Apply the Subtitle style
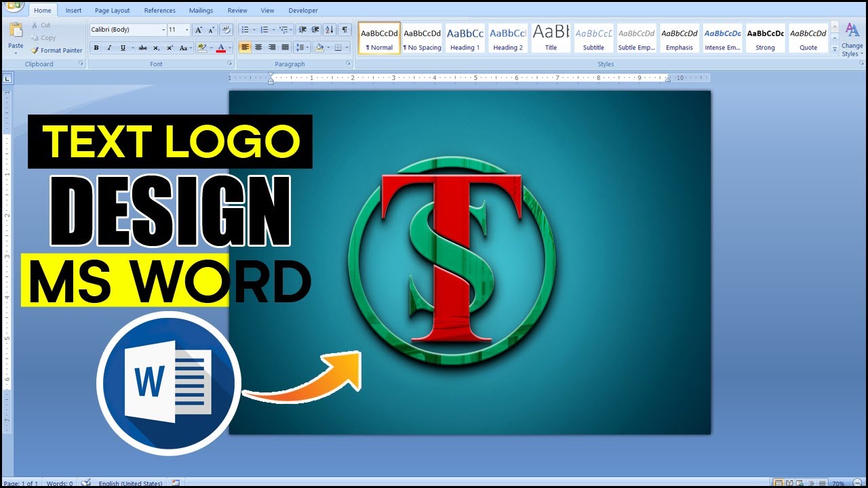 point(593,38)
